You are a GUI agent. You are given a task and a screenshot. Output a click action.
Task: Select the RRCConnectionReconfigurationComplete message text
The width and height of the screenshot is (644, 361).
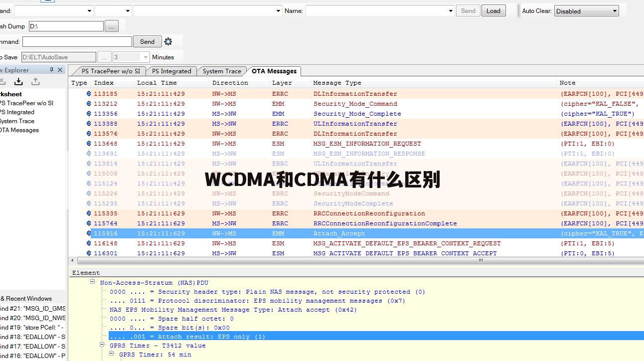385,223
